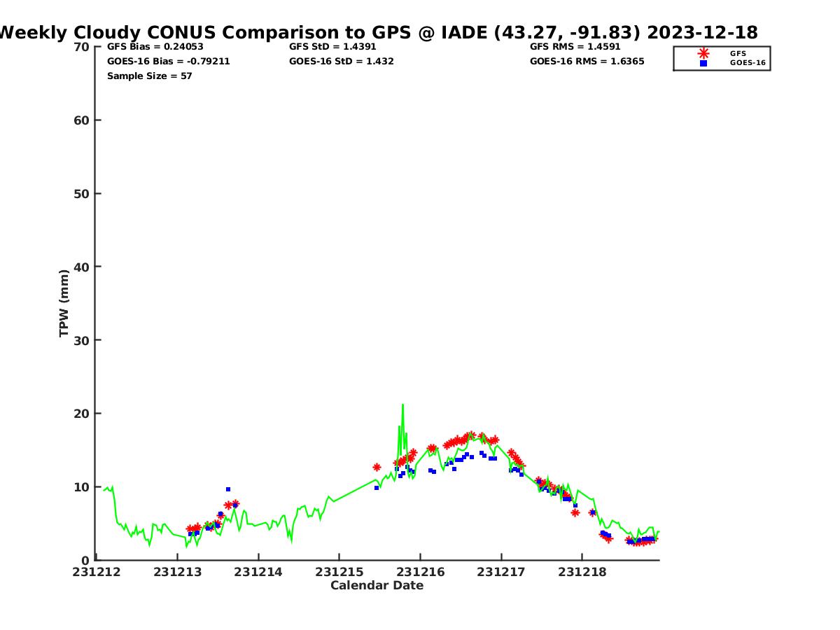Click the peak of the green GPS spike

402,405
